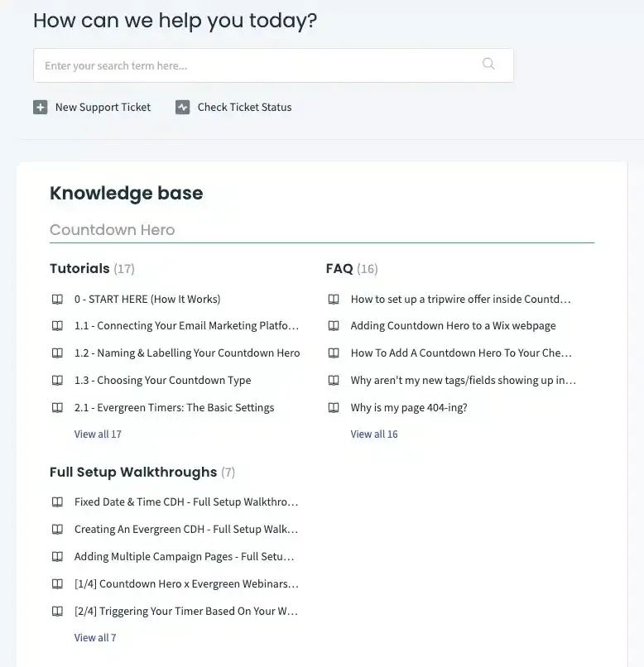Open Evergreen Timers: The Basic Settings article
The height and width of the screenshot is (667, 644).
[175, 407]
